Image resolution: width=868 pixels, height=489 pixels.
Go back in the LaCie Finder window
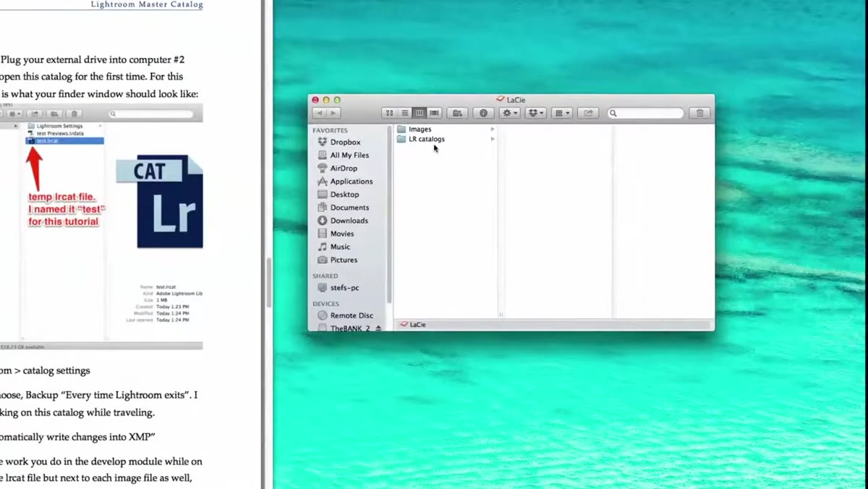coord(319,113)
